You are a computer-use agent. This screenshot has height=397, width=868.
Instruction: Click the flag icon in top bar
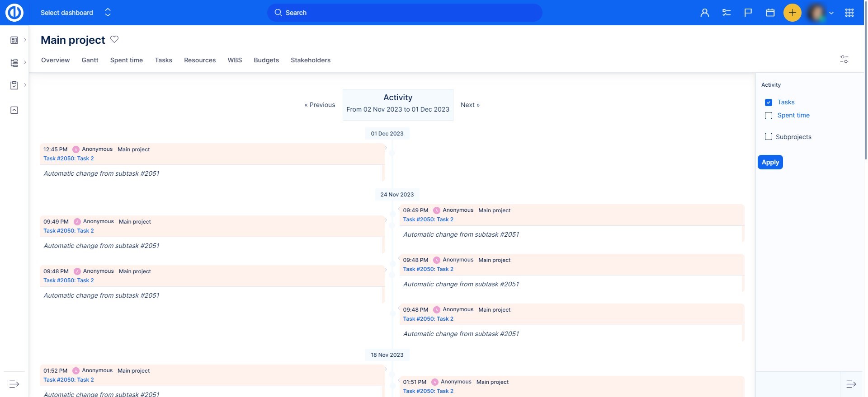748,13
